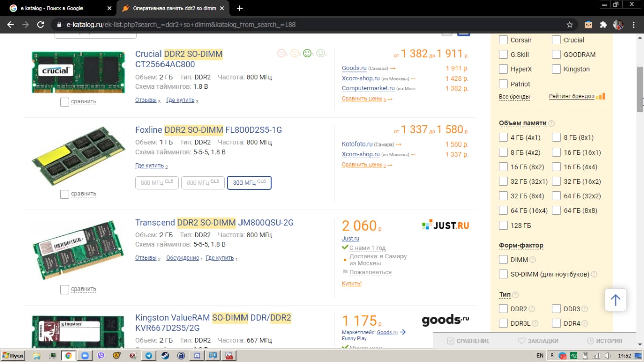Viewport: 644px width, 362px height.
Task: Tick сравнить checkbox under Transcend module
Action: pyautogui.click(x=64, y=289)
